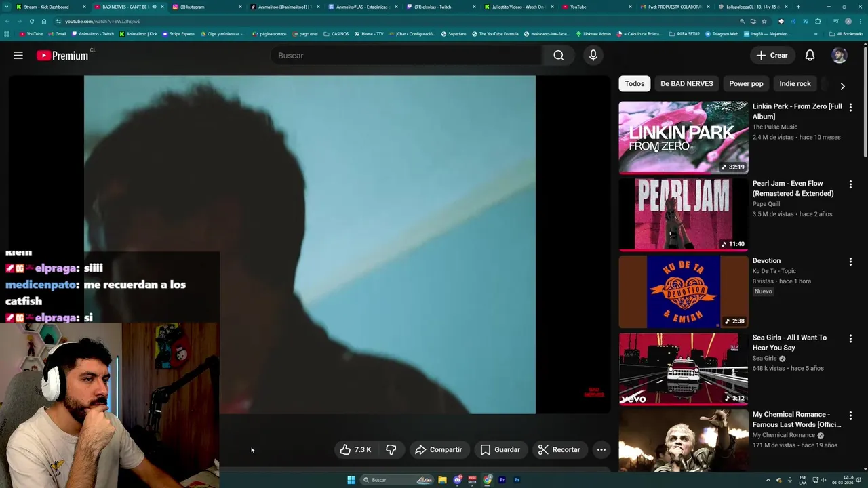Screen dimensions: 868x488
Task: Open the PARA SETUP bookmarks folder
Action: [x=684, y=34]
